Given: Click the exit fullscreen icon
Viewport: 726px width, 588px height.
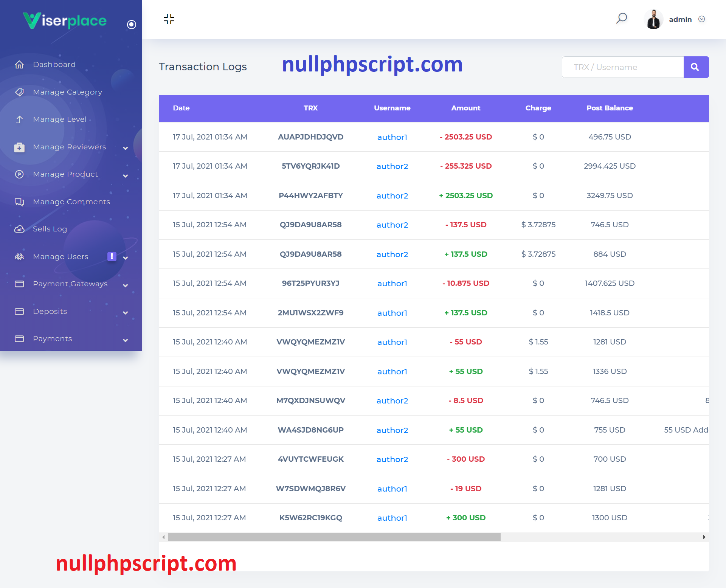Looking at the screenshot, I should pyautogui.click(x=169, y=19).
